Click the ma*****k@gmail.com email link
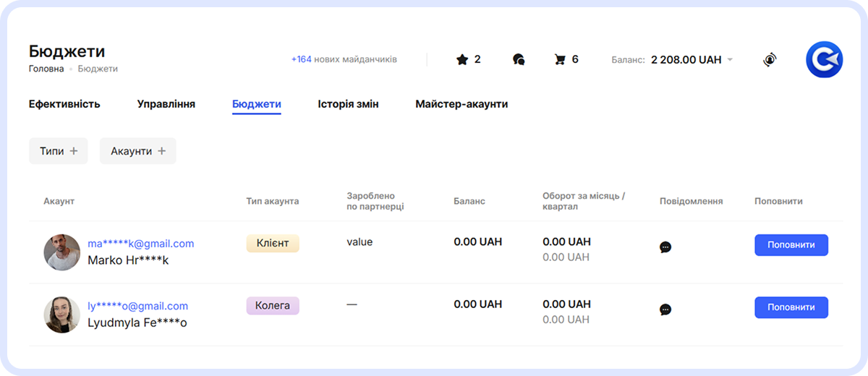This screenshot has width=868, height=376. 140,244
